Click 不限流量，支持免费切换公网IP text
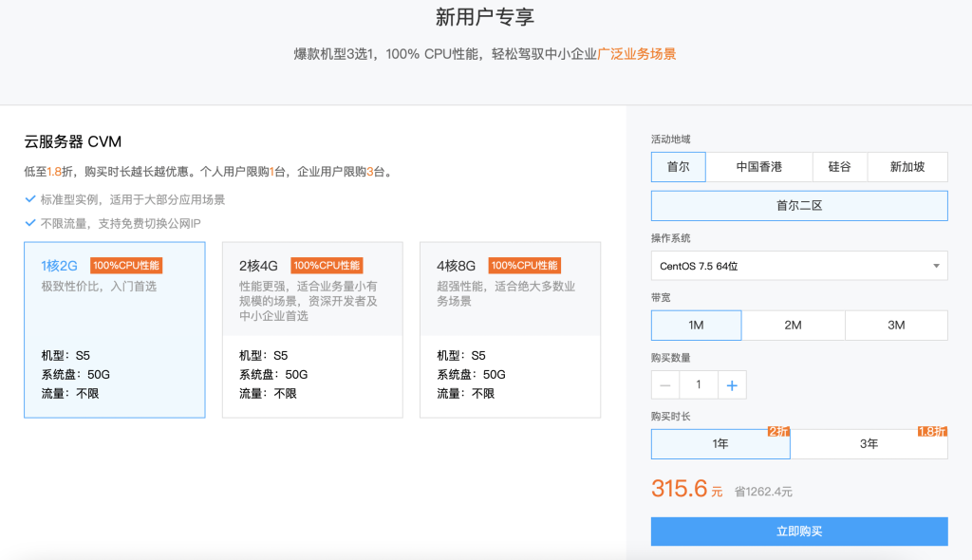 pos(121,223)
